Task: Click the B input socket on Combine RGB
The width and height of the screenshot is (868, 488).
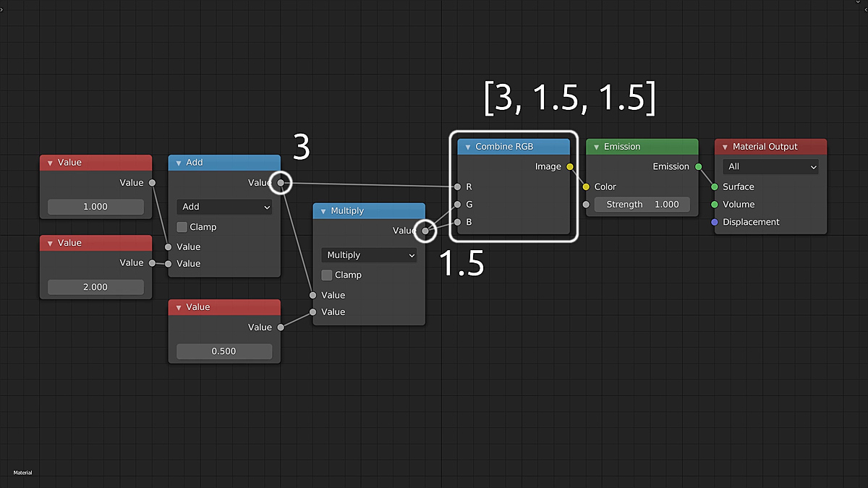Action: coord(457,222)
